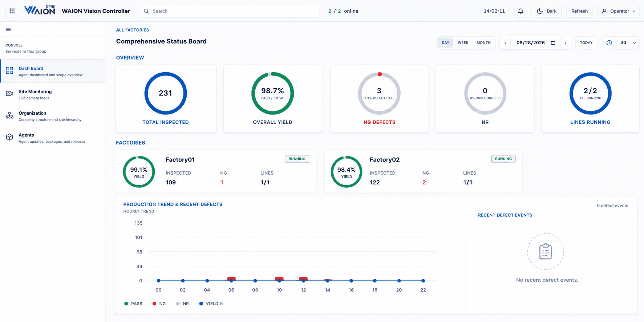
Task: Click the TODAY button
Action: (x=586, y=43)
